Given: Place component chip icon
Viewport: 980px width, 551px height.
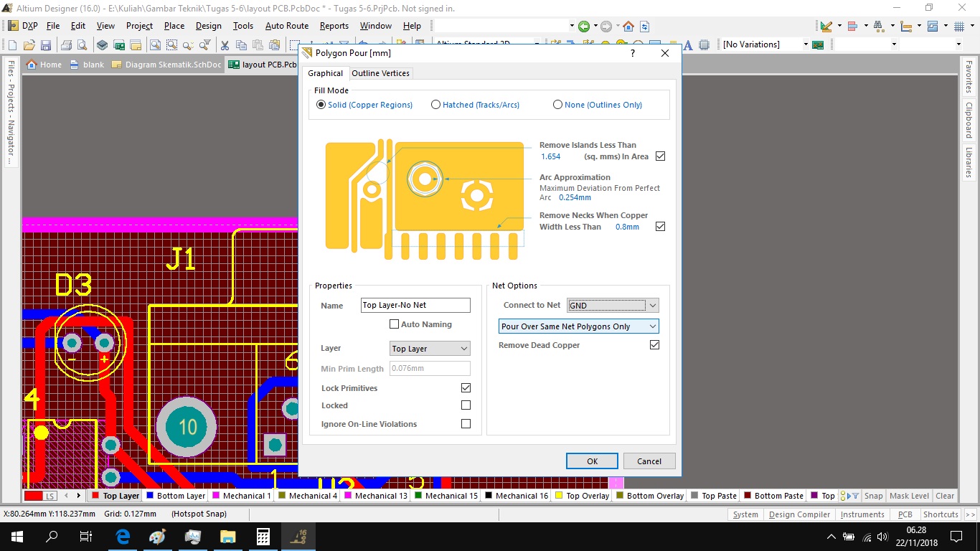Looking at the screenshot, I should pos(702,45).
